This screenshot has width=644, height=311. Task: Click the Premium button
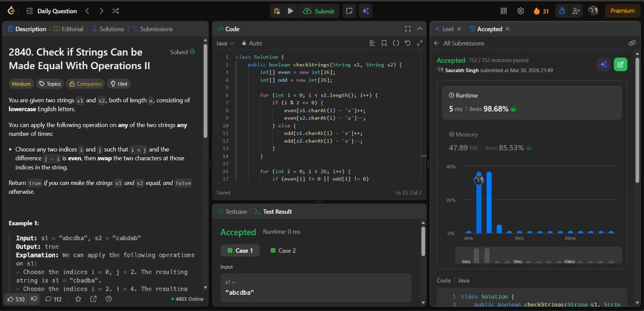click(623, 11)
